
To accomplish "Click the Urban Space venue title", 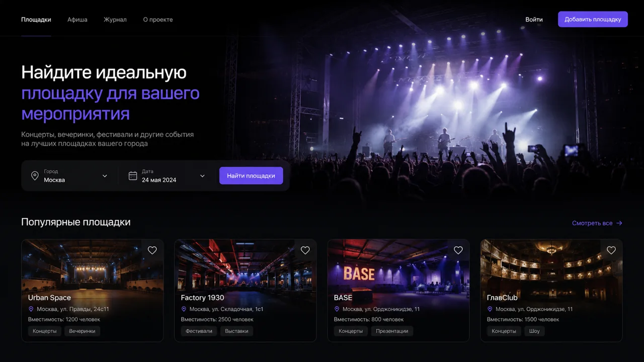I will 49,298.
